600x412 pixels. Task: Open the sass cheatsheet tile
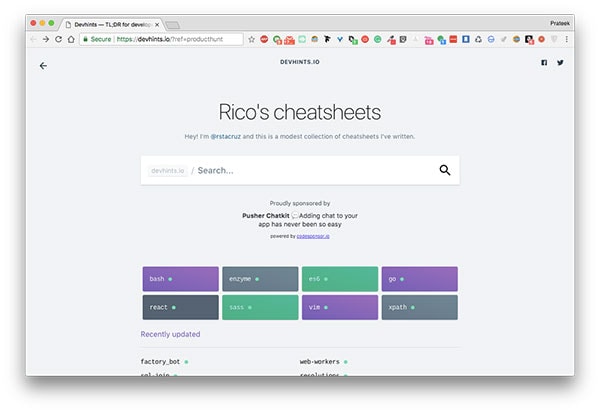[260, 307]
